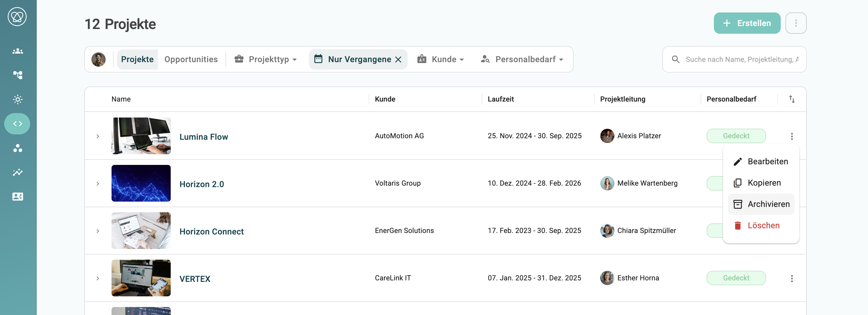Remove the Nur Vergangene filter with X
Screen dimensions: 868x315
[398, 59]
